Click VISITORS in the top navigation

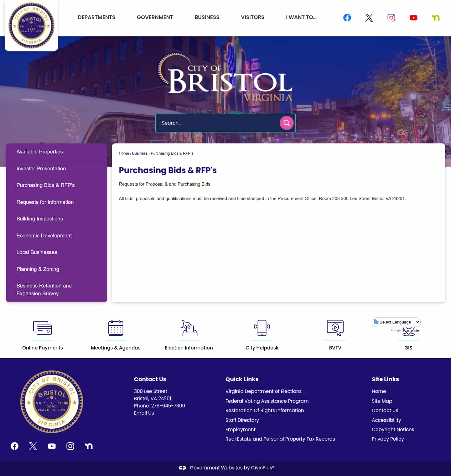click(x=252, y=17)
